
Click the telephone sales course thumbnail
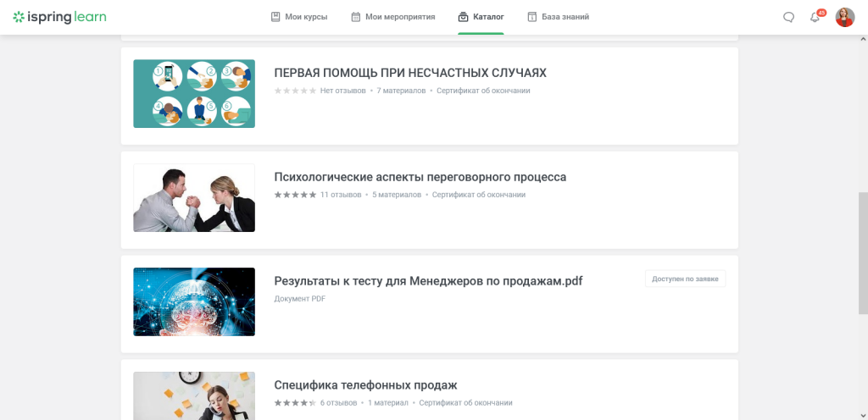pos(194,395)
